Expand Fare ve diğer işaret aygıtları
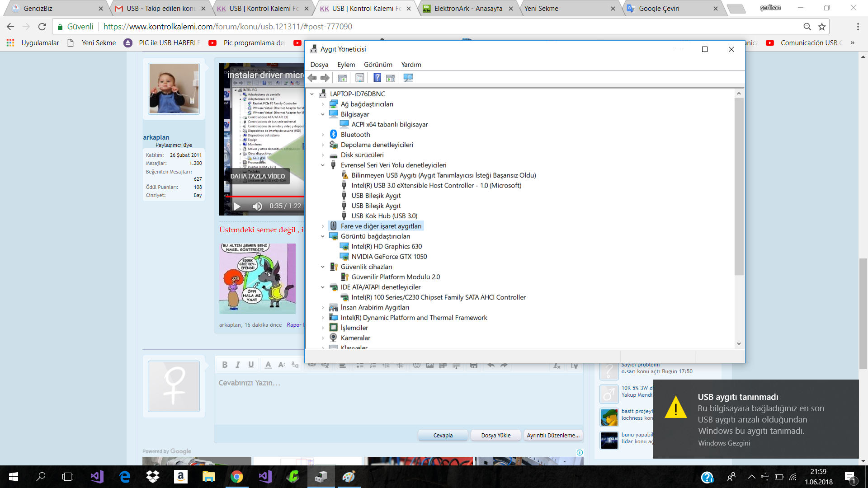The height and width of the screenshot is (488, 868). click(323, 226)
